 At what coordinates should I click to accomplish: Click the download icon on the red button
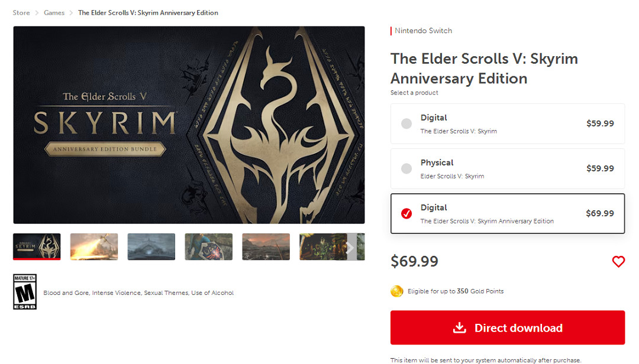click(460, 328)
